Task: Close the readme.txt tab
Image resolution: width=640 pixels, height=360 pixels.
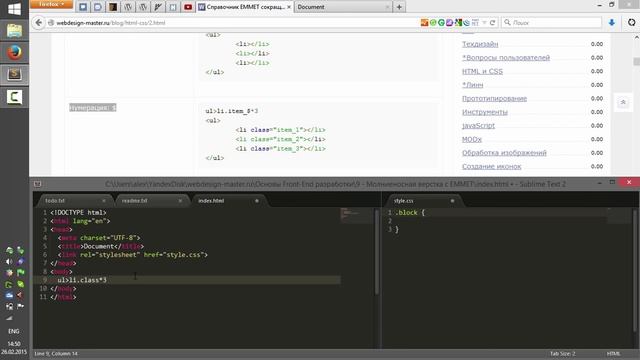Action: point(180,201)
